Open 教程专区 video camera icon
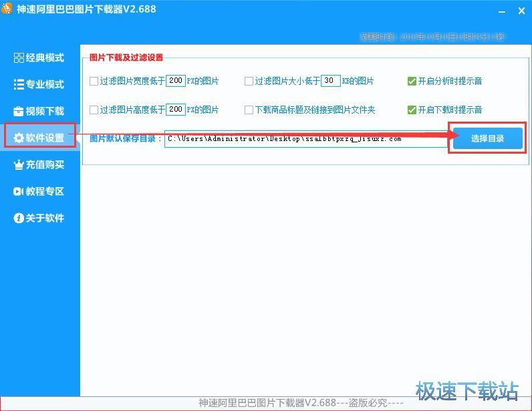Viewport: 532px width, 411px height. pyautogui.click(x=18, y=191)
